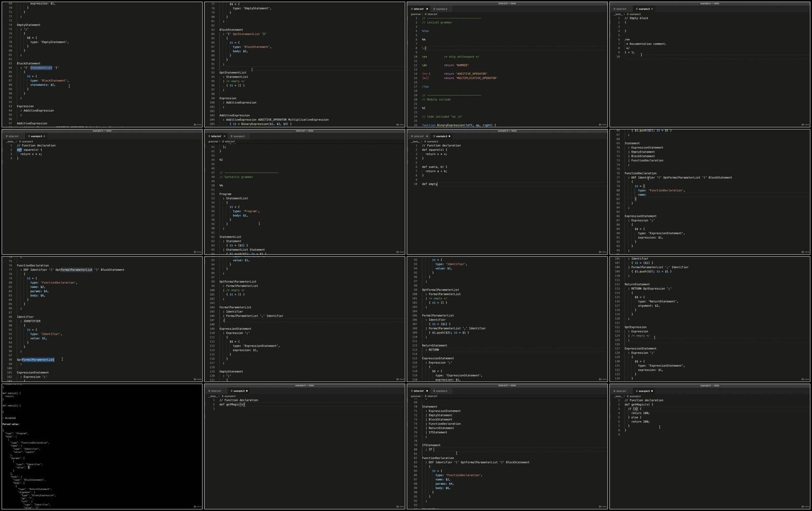Close example.lt tab in single def square frame

coord(44,136)
